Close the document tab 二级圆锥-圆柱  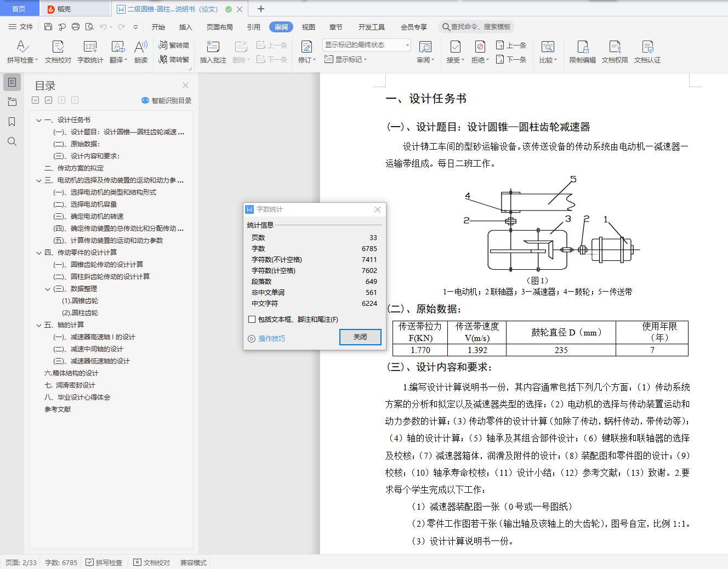tap(240, 9)
